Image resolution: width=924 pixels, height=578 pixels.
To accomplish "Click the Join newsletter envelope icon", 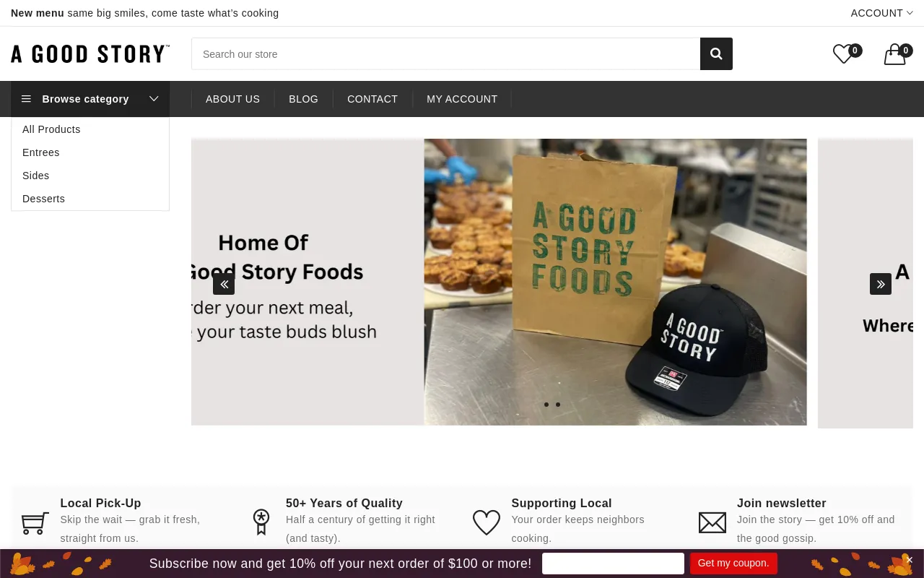I will click(712, 522).
